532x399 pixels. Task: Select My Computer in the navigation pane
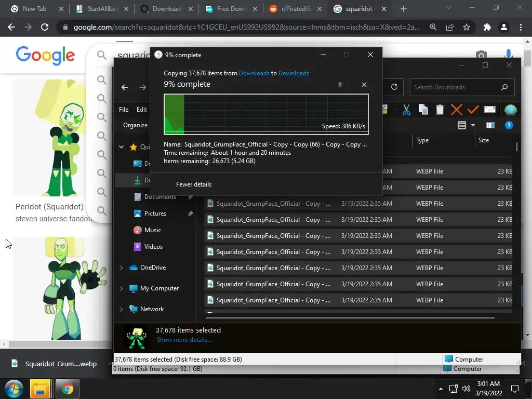click(x=159, y=288)
